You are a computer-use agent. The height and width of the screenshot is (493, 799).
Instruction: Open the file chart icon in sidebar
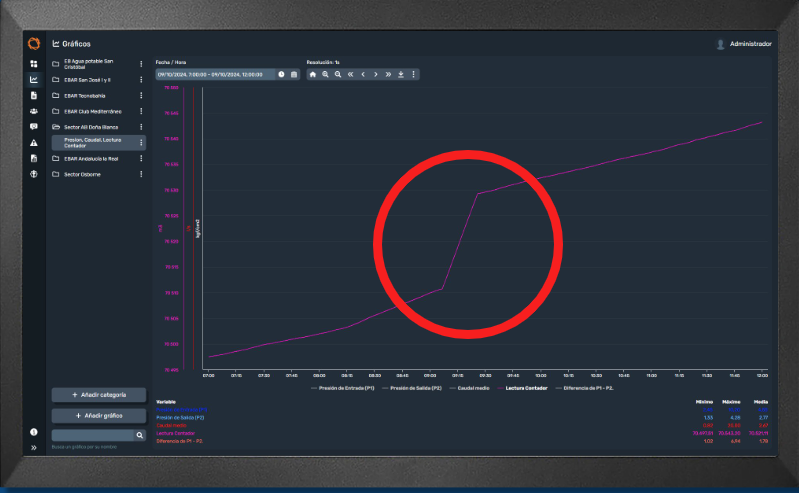coord(34,159)
